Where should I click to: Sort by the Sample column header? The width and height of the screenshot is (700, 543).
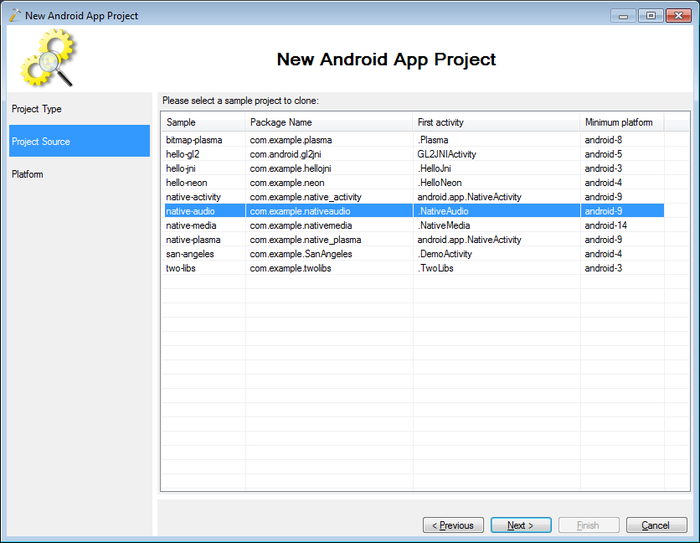pyautogui.click(x=203, y=122)
